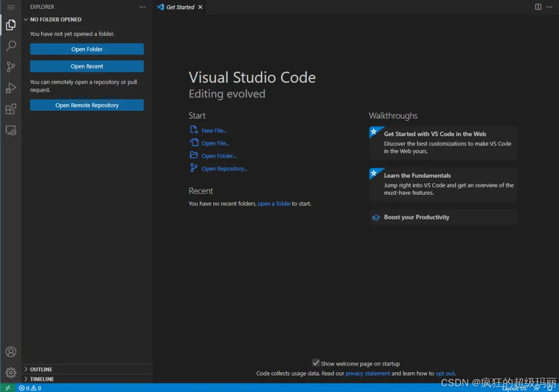Click the star badge on Learn the Fundamentals
The width and height of the screenshot is (559, 392).
(373, 173)
